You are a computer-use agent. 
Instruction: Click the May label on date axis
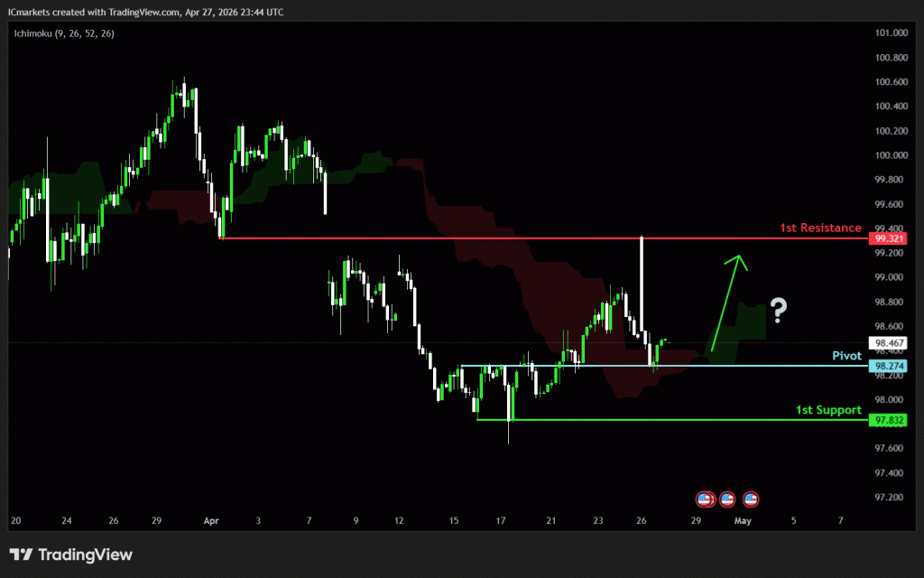pos(743,521)
